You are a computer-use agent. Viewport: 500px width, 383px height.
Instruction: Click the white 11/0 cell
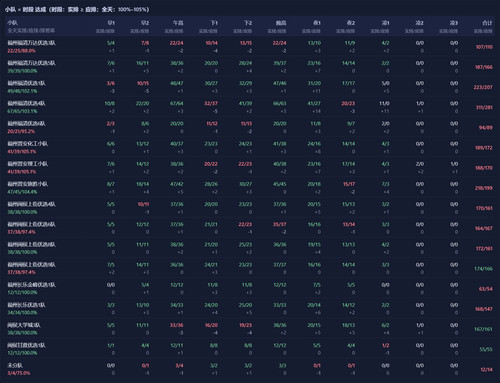tap(384, 103)
